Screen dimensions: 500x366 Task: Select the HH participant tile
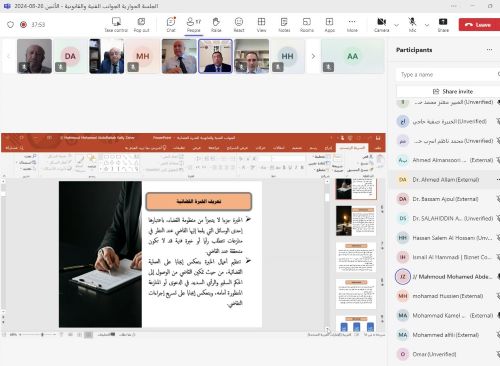287,56
